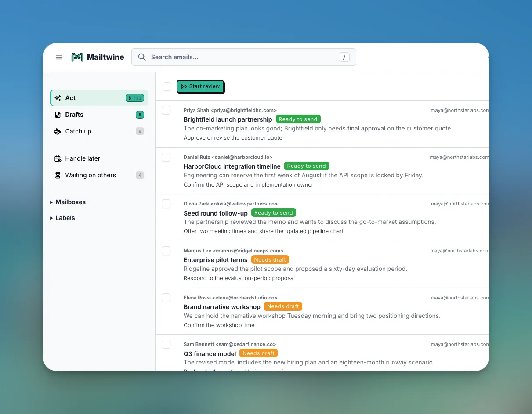Click Ready to send tag on Seed round email
532x414 pixels.
(x=274, y=213)
